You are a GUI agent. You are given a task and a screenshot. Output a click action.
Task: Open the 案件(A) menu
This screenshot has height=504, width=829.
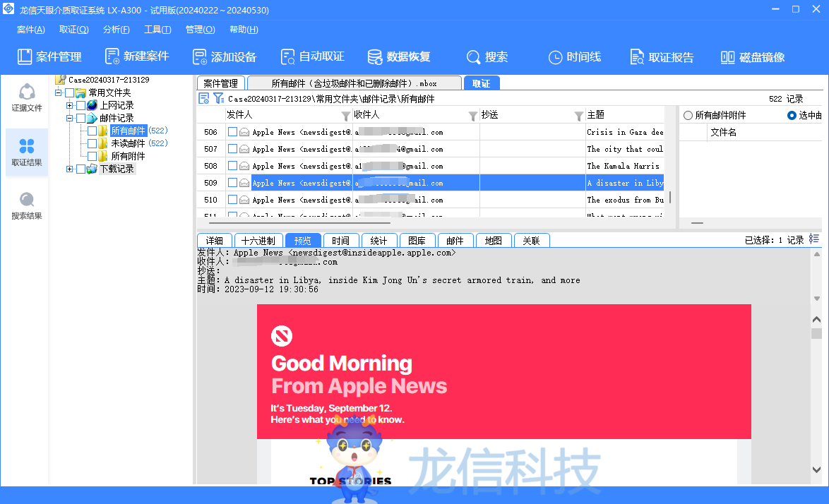tap(30, 30)
